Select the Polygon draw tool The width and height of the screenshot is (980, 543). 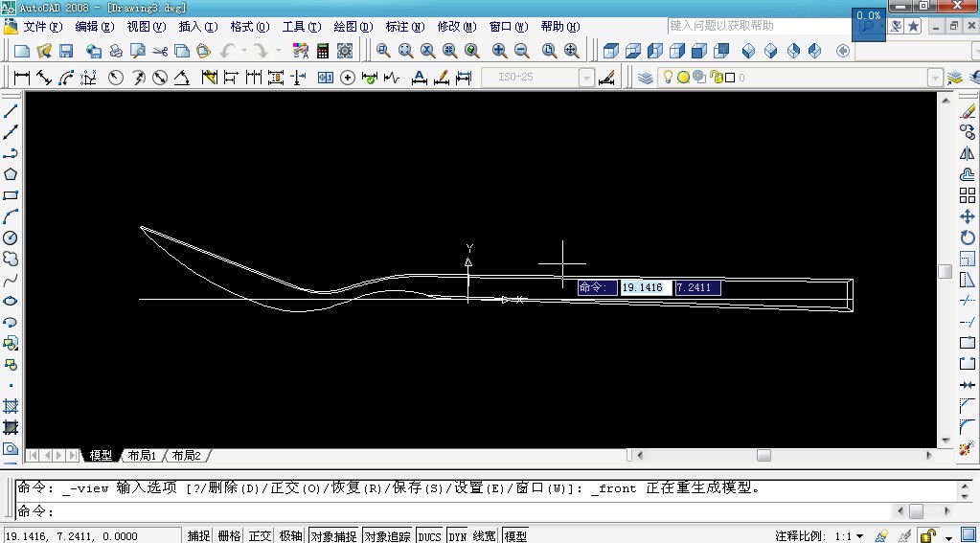tap(11, 174)
